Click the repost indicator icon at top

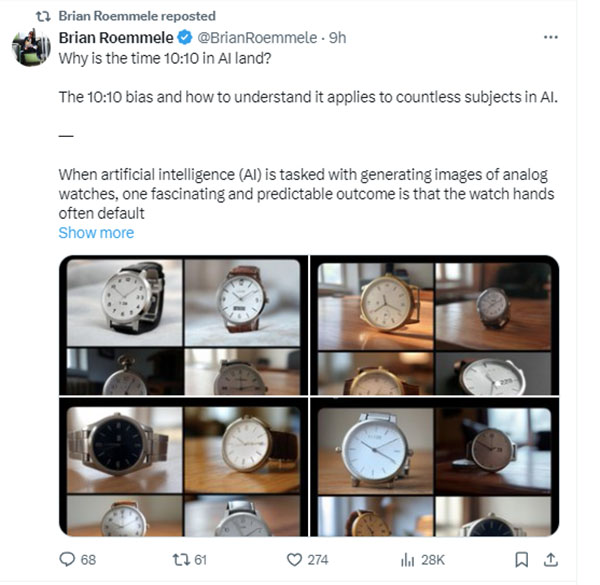[x=42, y=16]
